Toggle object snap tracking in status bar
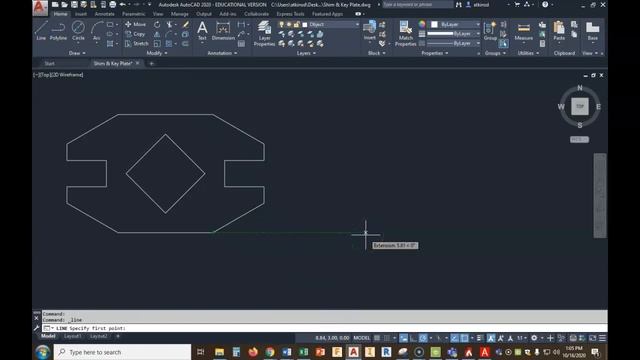Image resolution: width=640 pixels, height=360 pixels. point(454,338)
